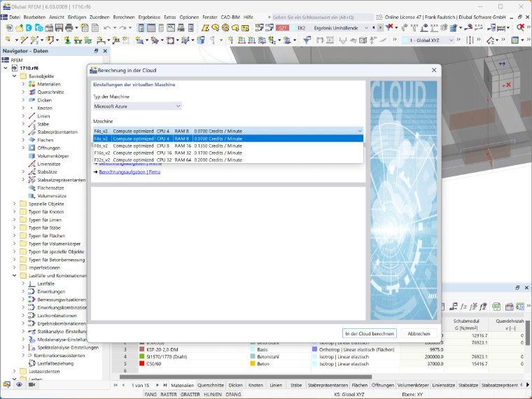Screen dimensions: 532x399
Task: Open the Console window icon
Action: pos(171,28)
